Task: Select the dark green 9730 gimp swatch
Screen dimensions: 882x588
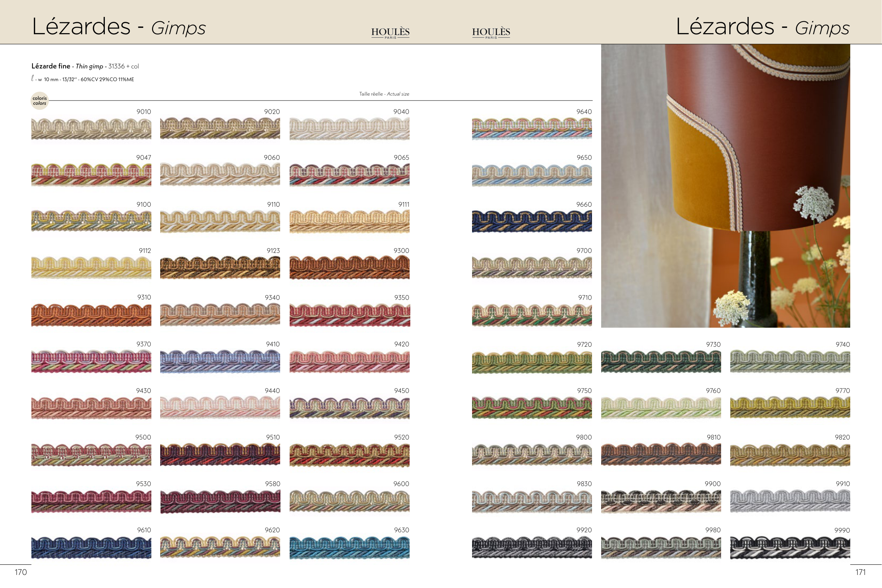Action: click(661, 362)
